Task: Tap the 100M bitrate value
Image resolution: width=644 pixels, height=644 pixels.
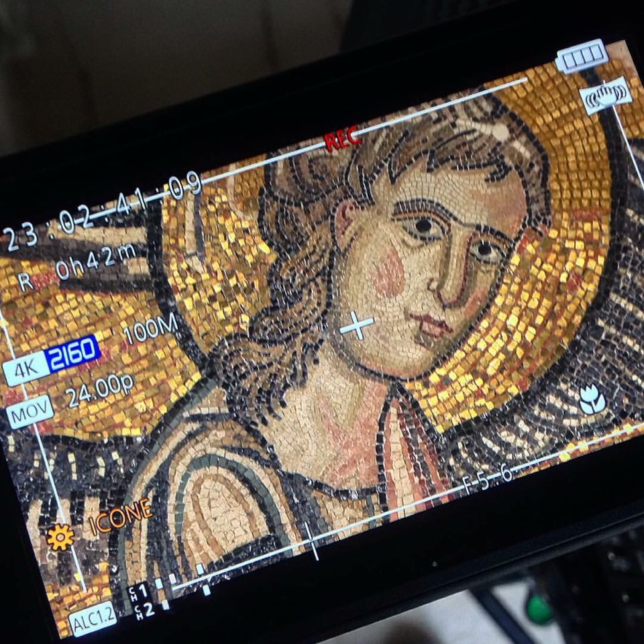Action: click(x=150, y=328)
